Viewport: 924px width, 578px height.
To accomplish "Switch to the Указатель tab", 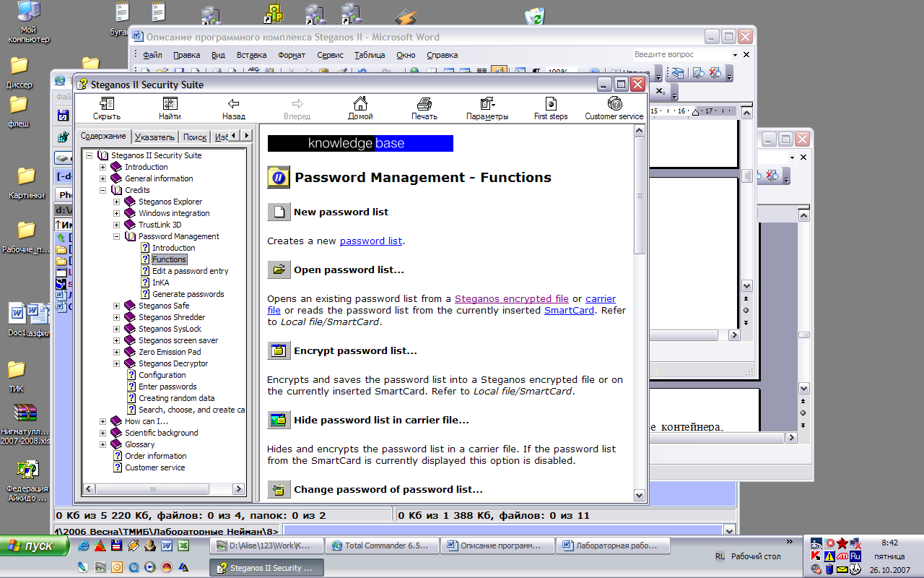I will click(x=154, y=137).
